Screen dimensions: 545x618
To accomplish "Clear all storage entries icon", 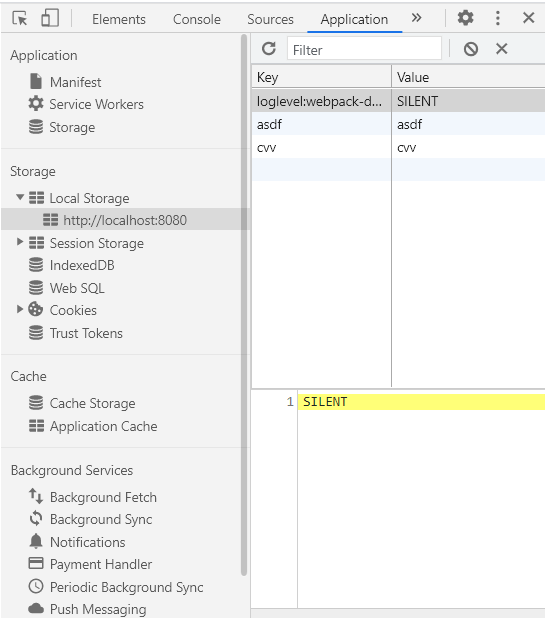I will (471, 49).
